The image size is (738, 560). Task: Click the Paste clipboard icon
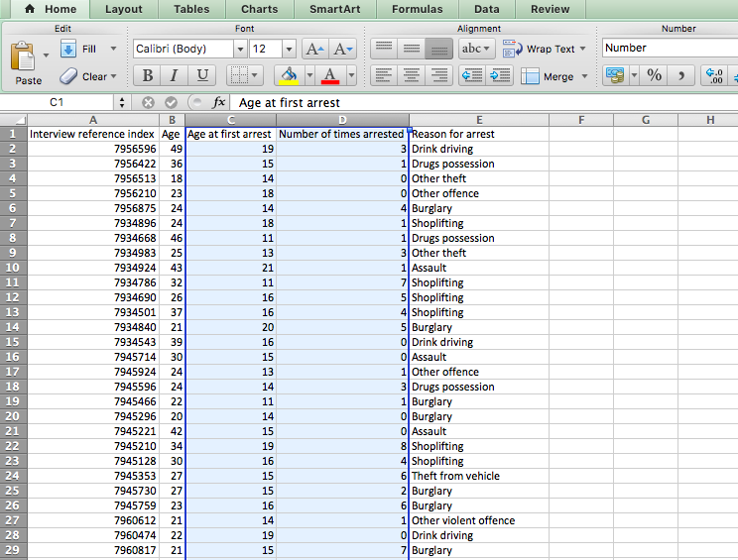click(28, 61)
